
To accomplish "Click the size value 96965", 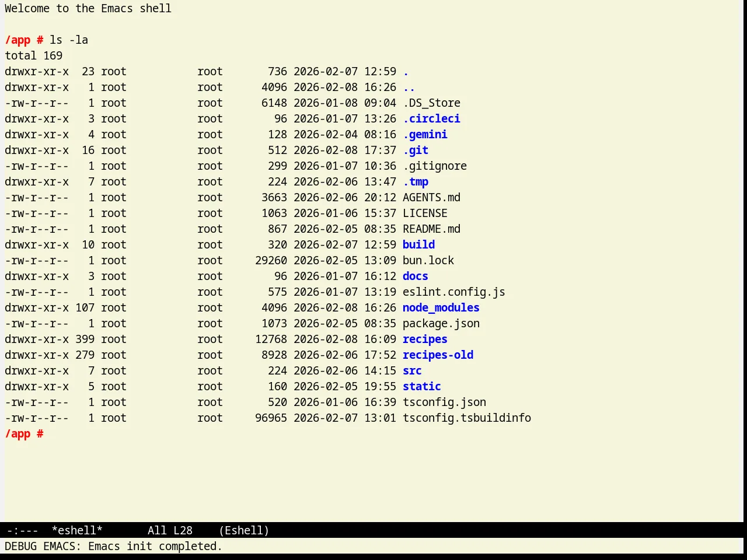I will coord(271,418).
